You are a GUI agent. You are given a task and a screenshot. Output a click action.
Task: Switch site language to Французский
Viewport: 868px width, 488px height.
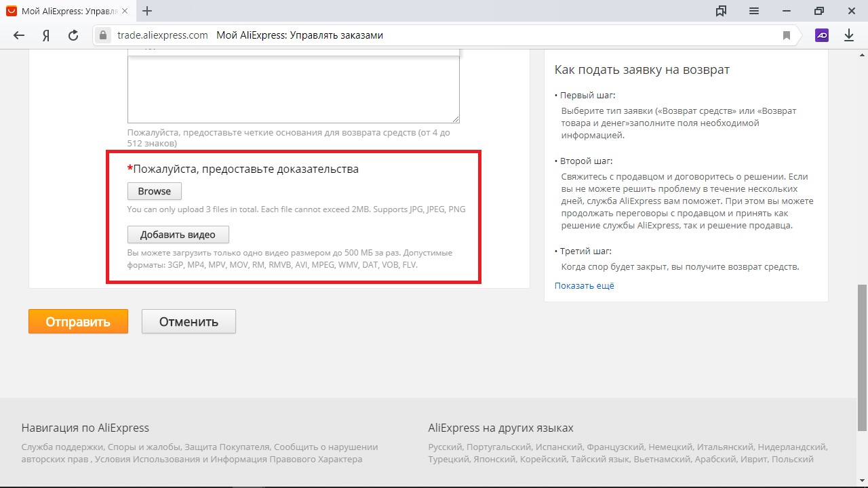[x=615, y=447]
